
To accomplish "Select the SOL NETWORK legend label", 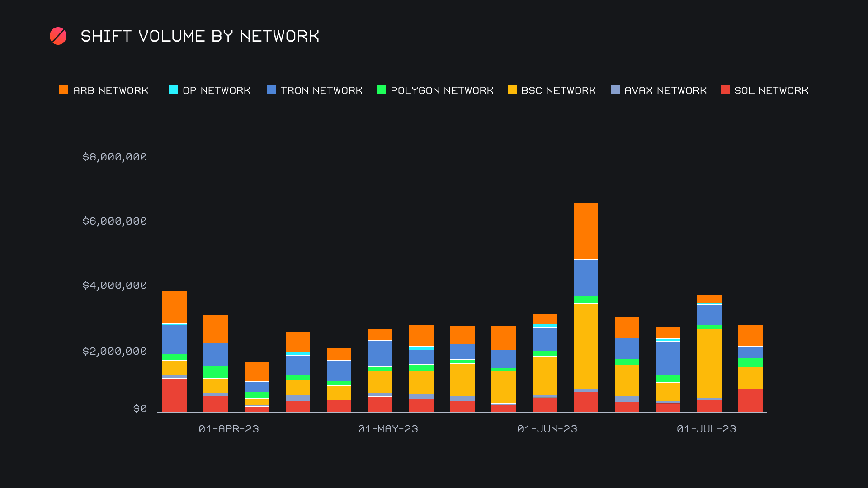I will click(x=771, y=90).
